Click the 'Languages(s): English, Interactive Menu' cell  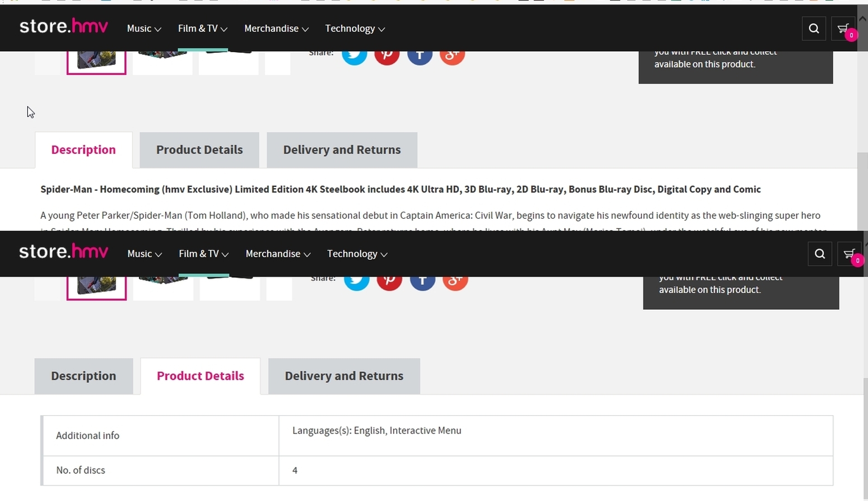tap(556, 435)
